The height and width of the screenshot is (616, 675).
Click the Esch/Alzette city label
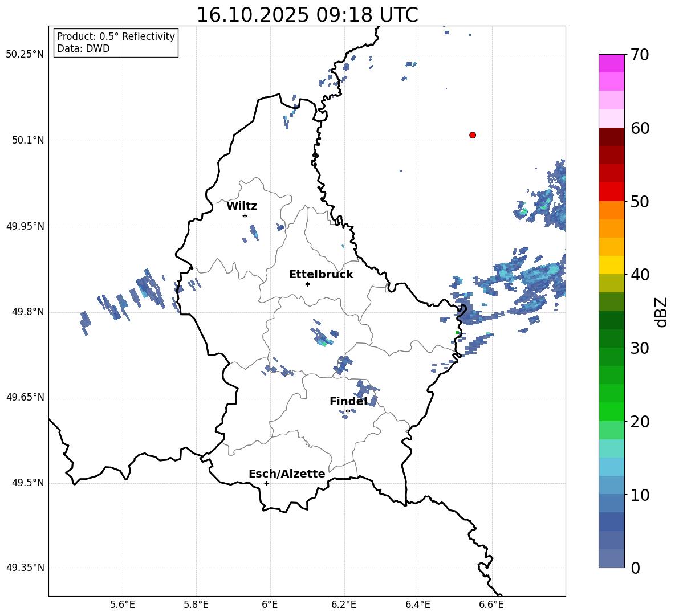pyautogui.click(x=287, y=474)
